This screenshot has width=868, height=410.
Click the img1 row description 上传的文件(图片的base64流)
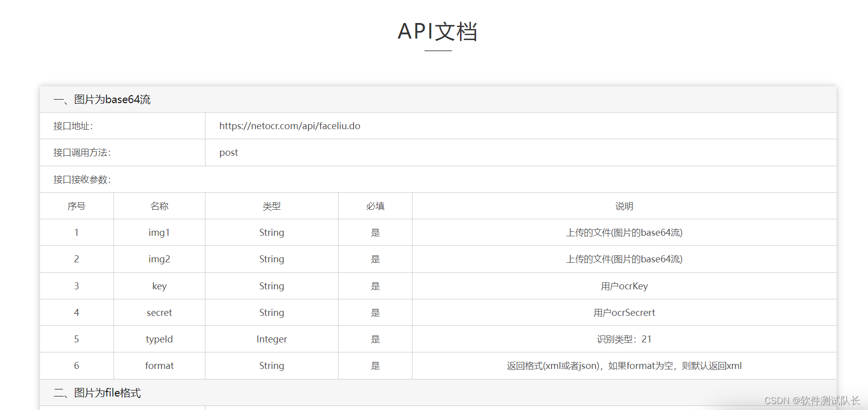click(x=624, y=232)
